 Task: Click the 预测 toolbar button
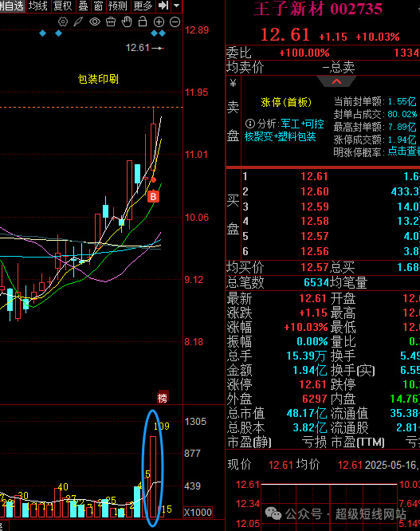point(117,6)
